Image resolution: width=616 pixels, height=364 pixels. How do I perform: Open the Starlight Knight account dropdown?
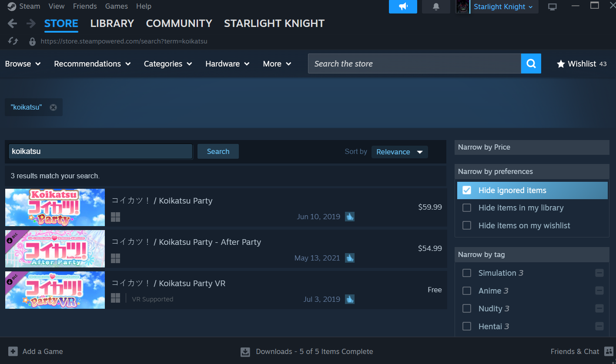(x=503, y=7)
